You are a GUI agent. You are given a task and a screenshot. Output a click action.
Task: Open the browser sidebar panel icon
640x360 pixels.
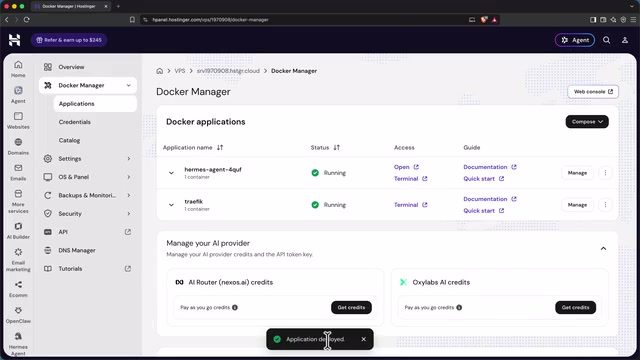(593, 19)
